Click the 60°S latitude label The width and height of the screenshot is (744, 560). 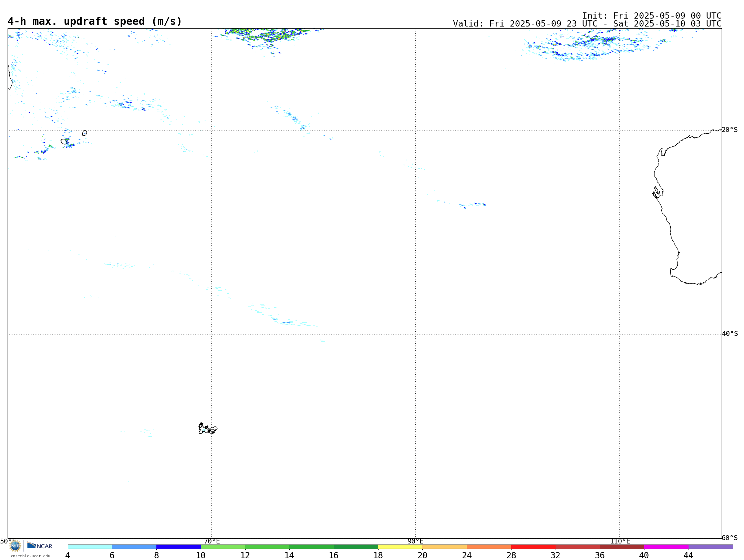coord(730,538)
